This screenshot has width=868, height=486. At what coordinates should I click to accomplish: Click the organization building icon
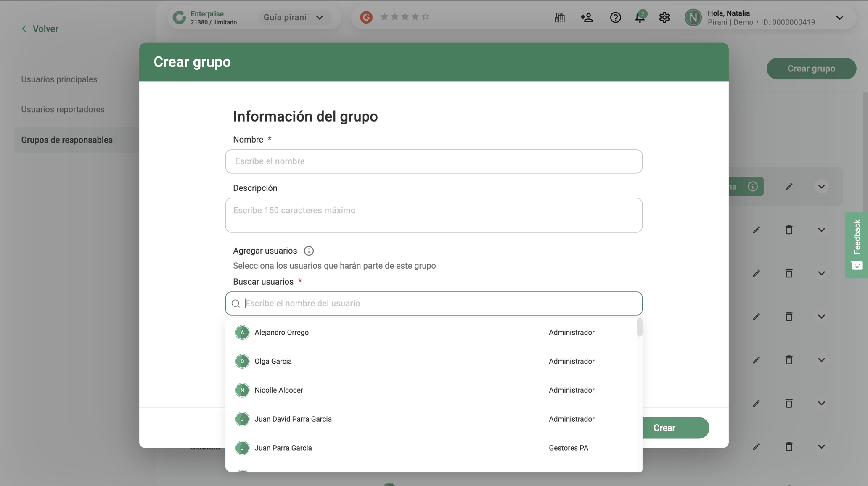pyautogui.click(x=559, y=17)
